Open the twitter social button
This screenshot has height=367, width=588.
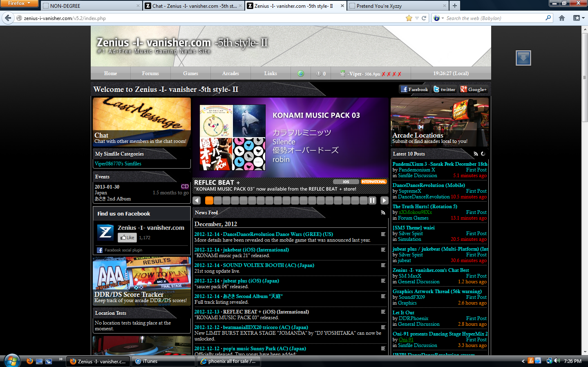point(444,89)
